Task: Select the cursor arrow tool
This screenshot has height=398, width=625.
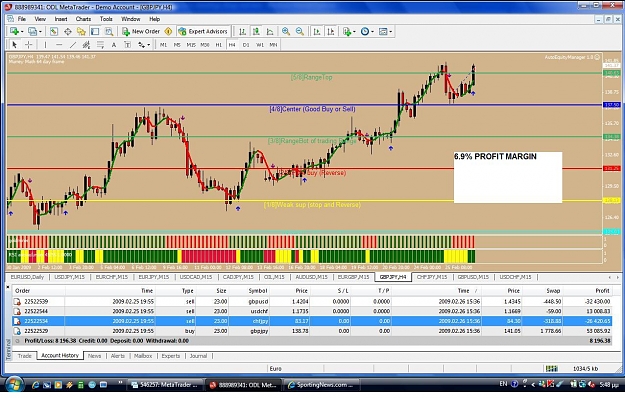Action: 14,45
